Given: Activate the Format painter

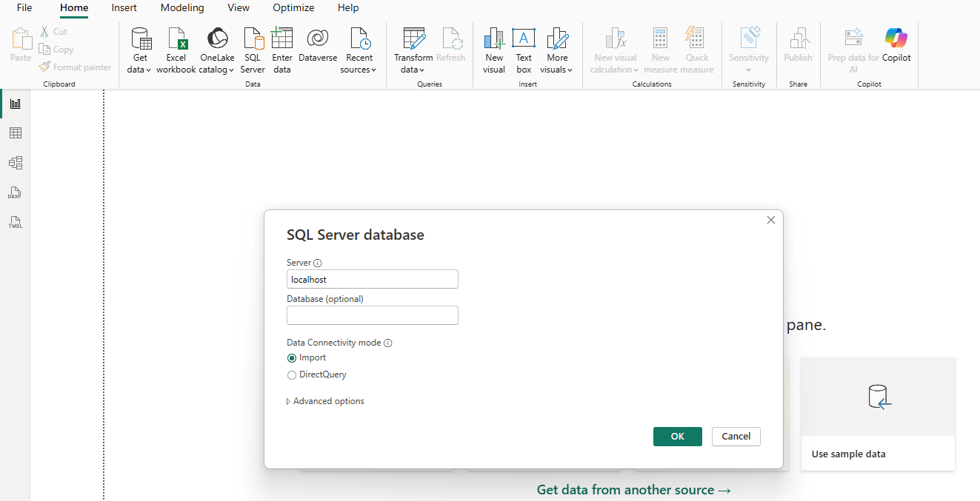Looking at the screenshot, I should pyautogui.click(x=76, y=67).
